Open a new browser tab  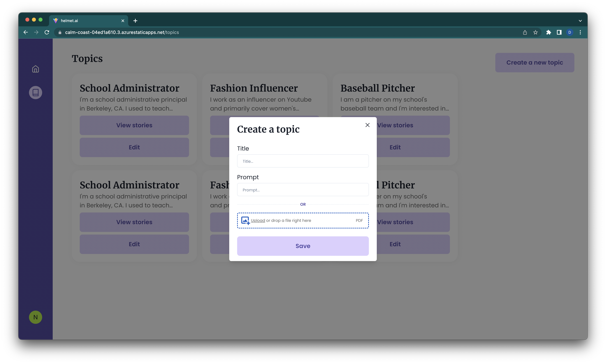coord(135,21)
